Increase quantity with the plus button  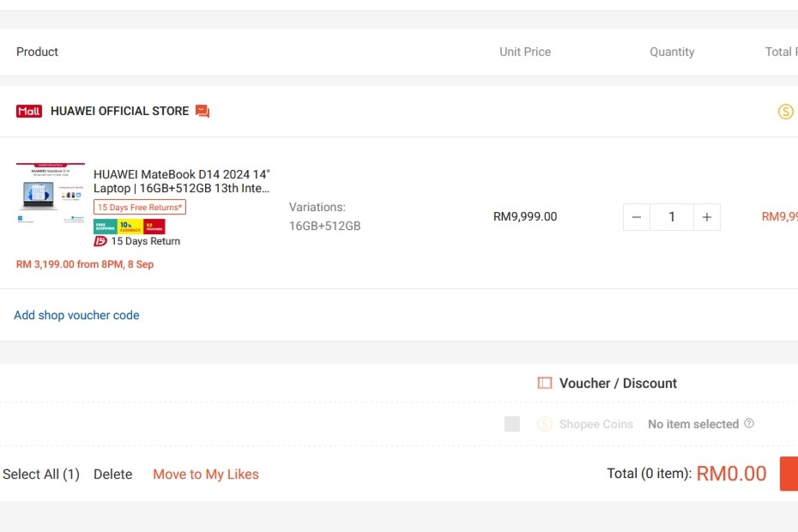pos(707,217)
